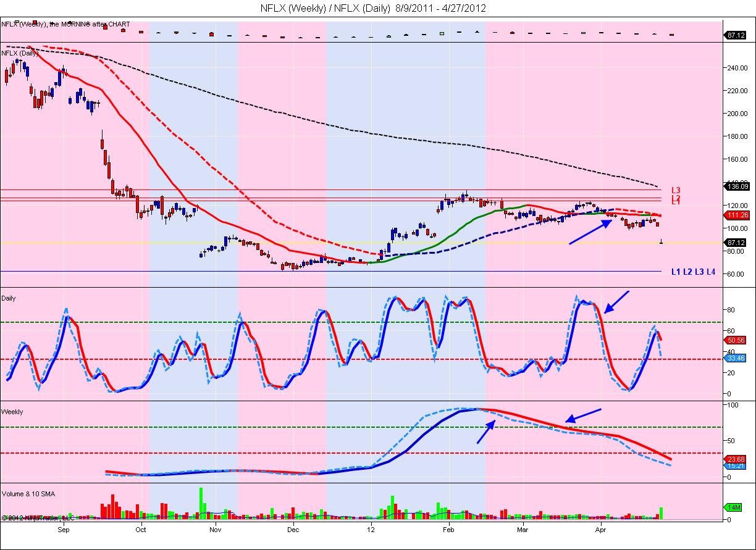Click the 'Weekly' stochastic panel label
Image resolution: width=756 pixels, height=550 pixels.
(11, 412)
